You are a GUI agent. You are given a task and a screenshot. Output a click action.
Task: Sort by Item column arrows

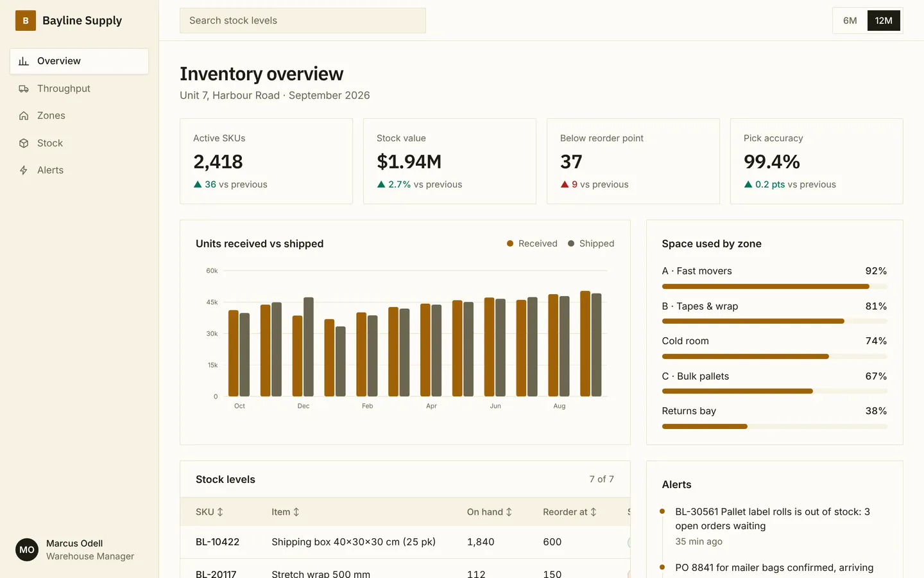point(296,512)
